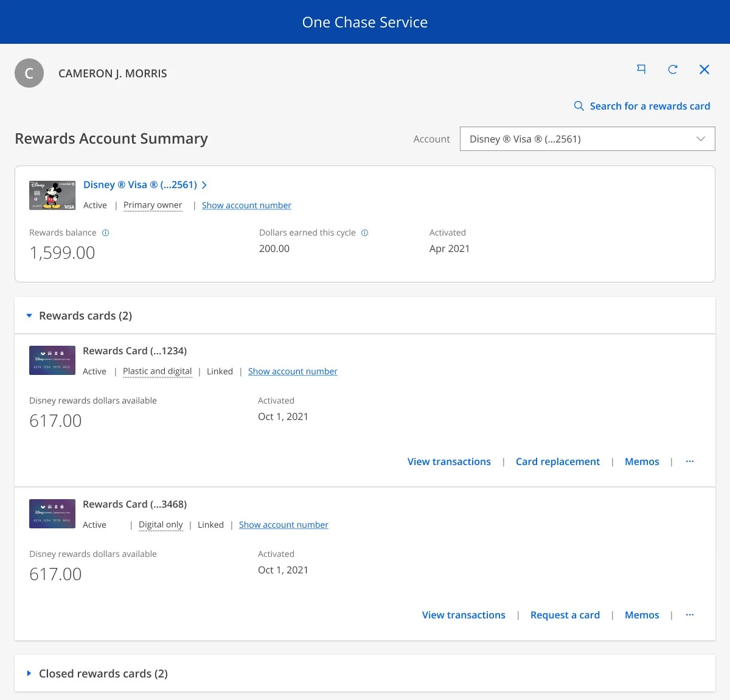Click Rewards Card (...1234) card image
Image resolution: width=730 pixels, height=700 pixels.
[52, 360]
